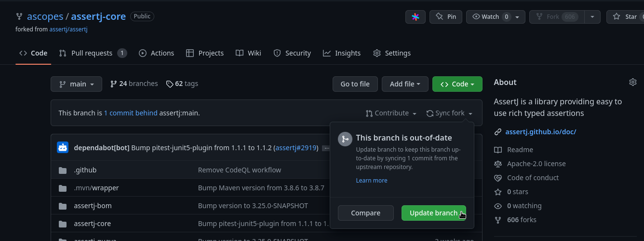Click the Learn more link in popup
Viewport: 644px width, 241px height.
[x=372, y=180]
